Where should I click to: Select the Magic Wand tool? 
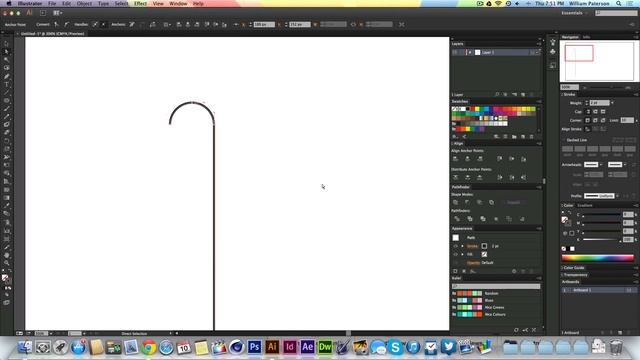(x=7, y=60)
